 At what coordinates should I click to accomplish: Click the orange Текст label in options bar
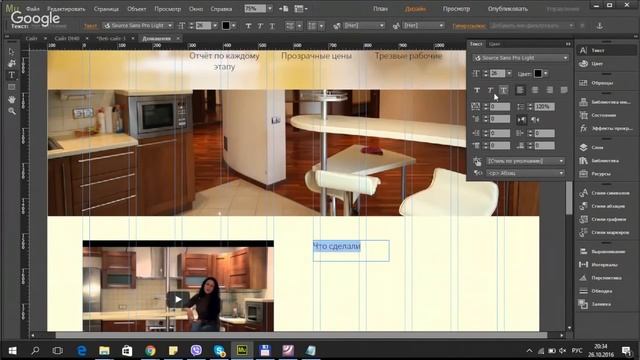(x=90, y=26)
